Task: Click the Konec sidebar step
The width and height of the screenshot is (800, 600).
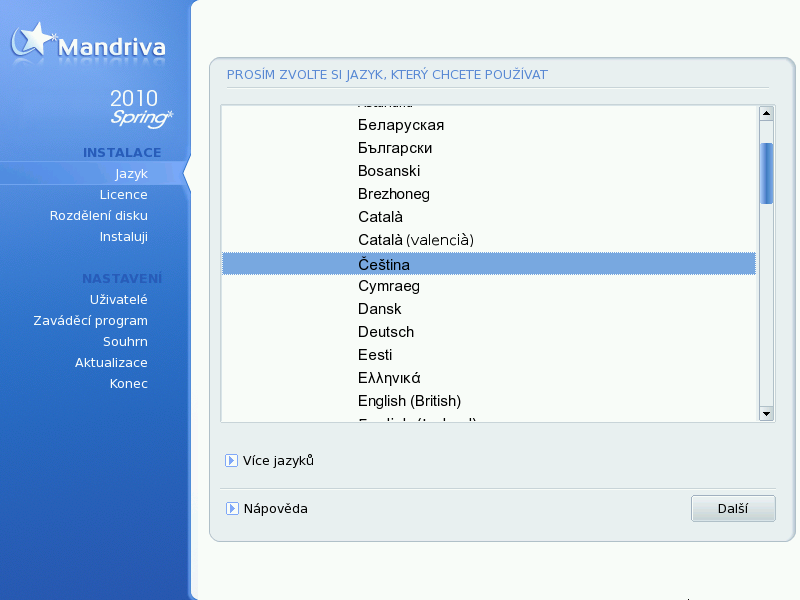Action: coord(129,383)
